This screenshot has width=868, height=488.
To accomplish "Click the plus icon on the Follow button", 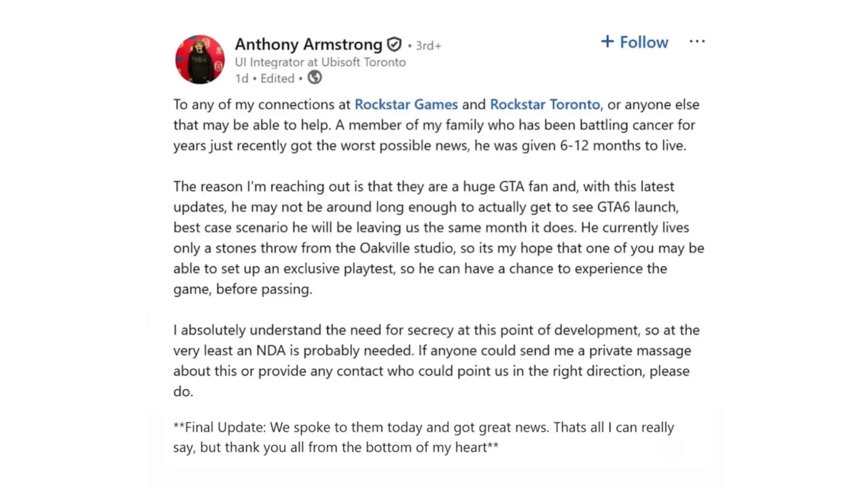I will pyautogui.click(x=608, y=42).
